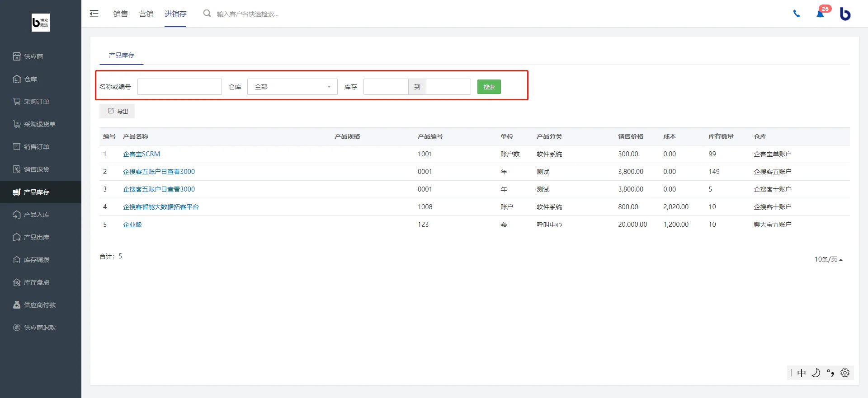Click the 库存调拨 icon
The image size is (868, 398).
click(x=17, y=260)
